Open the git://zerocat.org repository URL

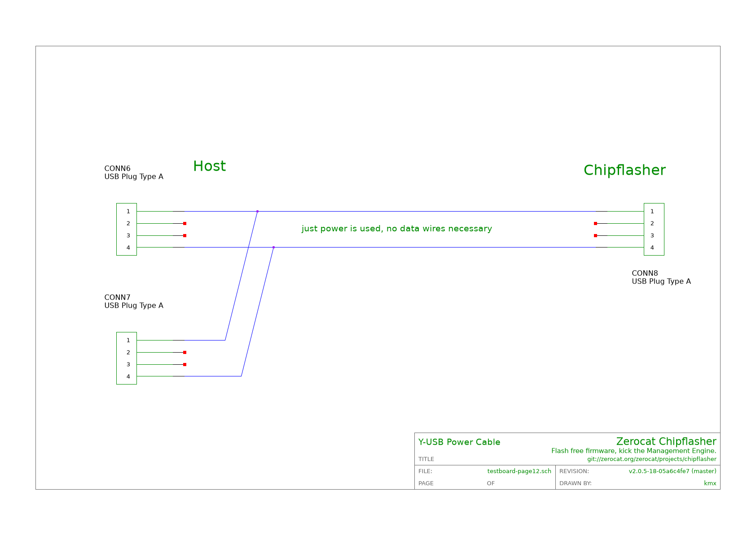652,459
